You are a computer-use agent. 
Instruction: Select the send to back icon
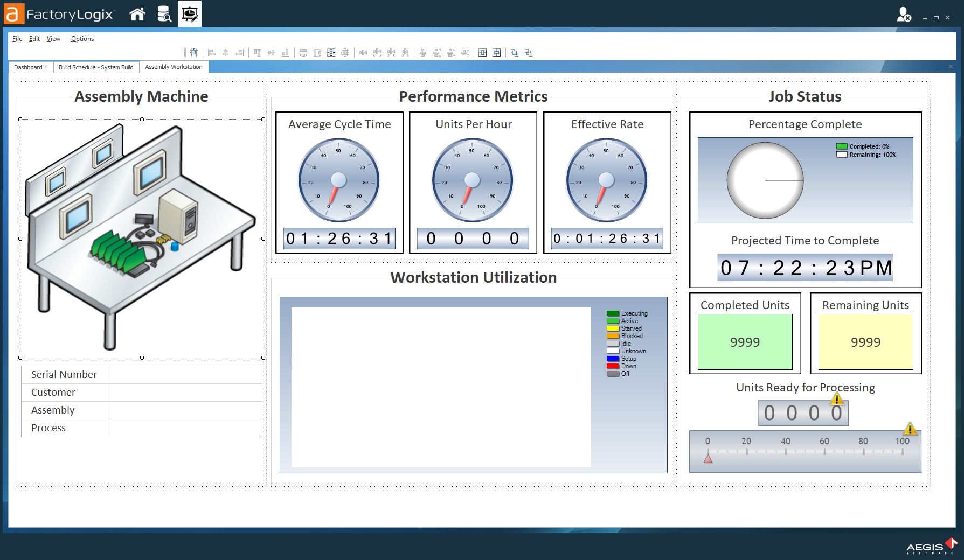[x=529, y=52]
